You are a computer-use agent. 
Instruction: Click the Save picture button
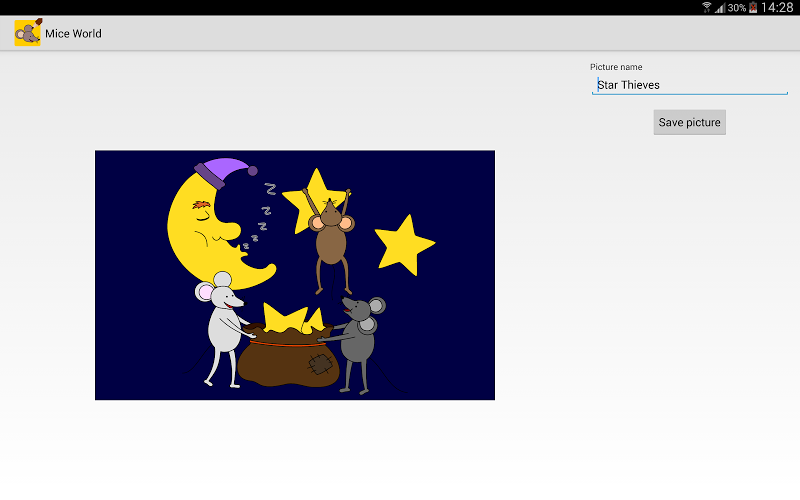[x=689, y=122]
